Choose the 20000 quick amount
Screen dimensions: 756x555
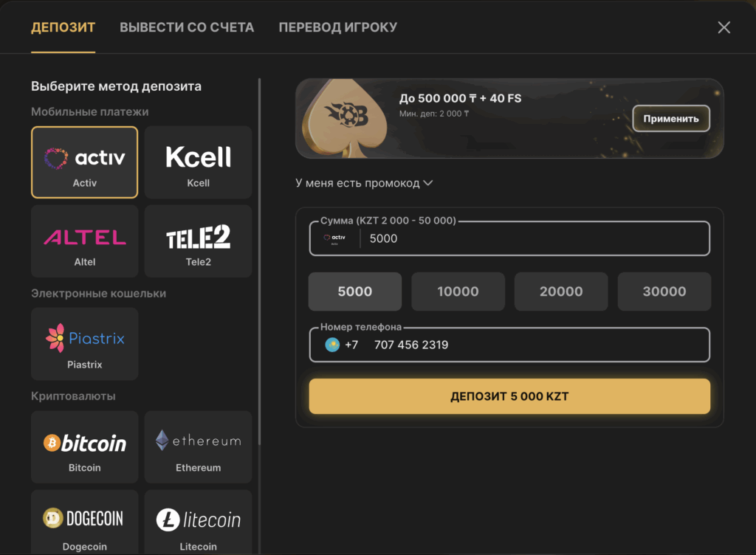point(561,292)
